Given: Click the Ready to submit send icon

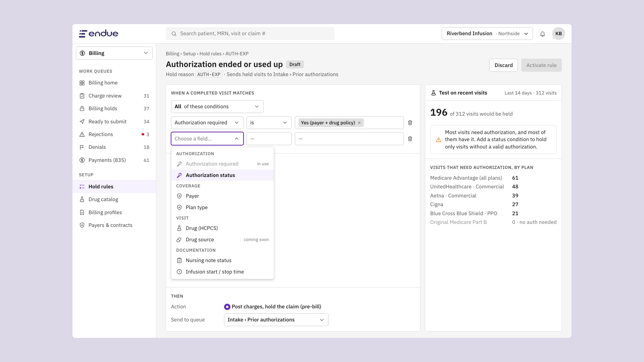Looking at the screenshot, I should (82, 122).
